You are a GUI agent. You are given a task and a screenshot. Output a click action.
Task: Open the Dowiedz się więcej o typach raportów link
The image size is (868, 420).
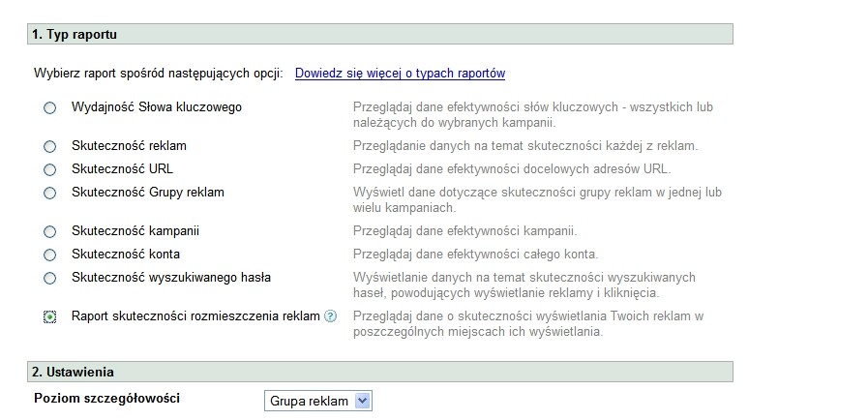point(400,73)
